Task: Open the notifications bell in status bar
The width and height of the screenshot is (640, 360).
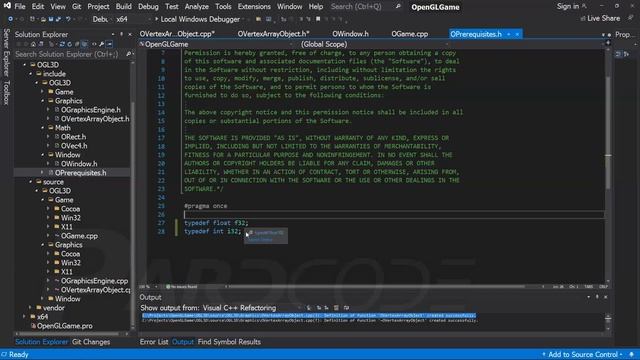Action: pos(631,354)
